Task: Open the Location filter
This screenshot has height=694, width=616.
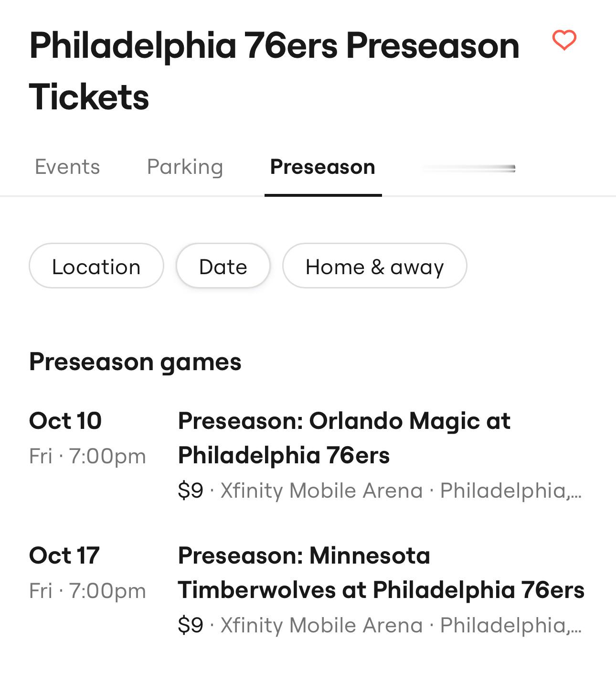Action: click(x=96, y=266)
